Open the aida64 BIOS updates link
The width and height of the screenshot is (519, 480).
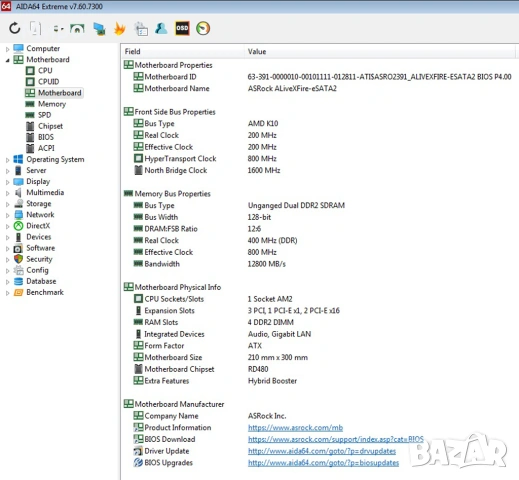323,463
